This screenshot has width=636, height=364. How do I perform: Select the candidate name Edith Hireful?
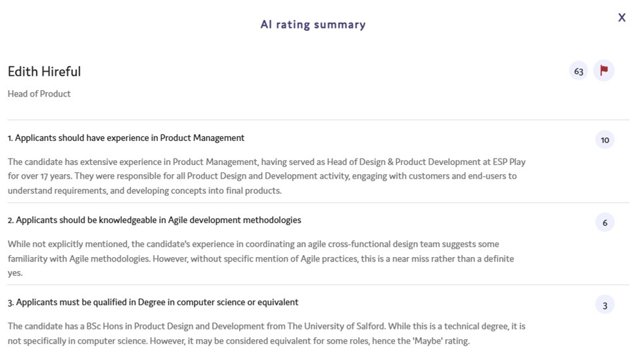pyautogui.click(x=44, y=71)
